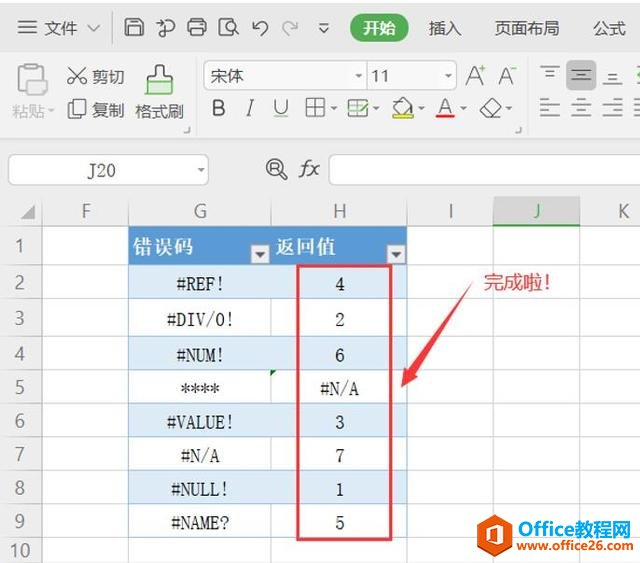Set bottom vertical alignment
The image size is (640, 563).
coord(612,77)
